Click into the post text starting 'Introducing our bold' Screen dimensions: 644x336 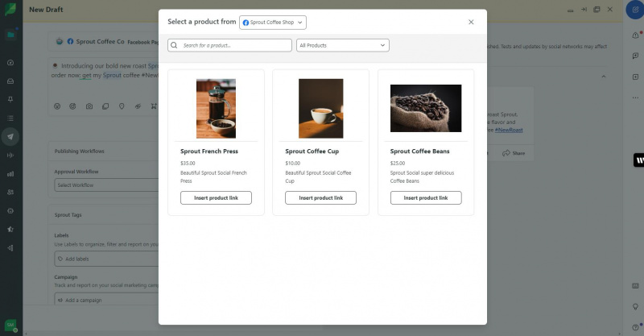click(105, 70)
